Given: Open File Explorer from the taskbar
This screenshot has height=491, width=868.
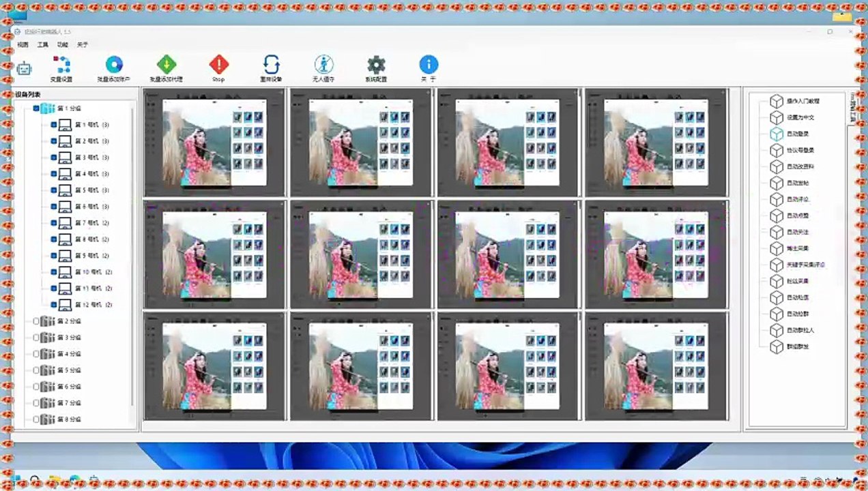Looking at the screenshot, I should tap(54, 480).
